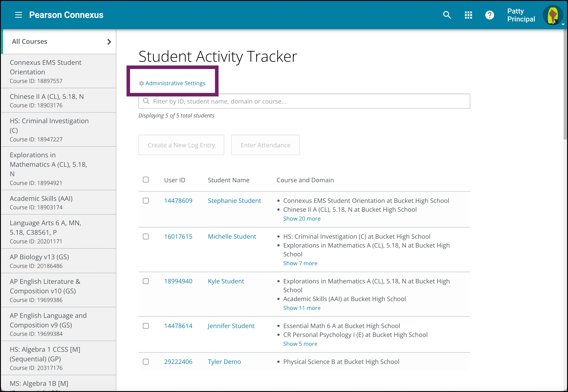Select Connexus EMS Student Orientation course
Screen dimensions: 568x392
[58, 71]
